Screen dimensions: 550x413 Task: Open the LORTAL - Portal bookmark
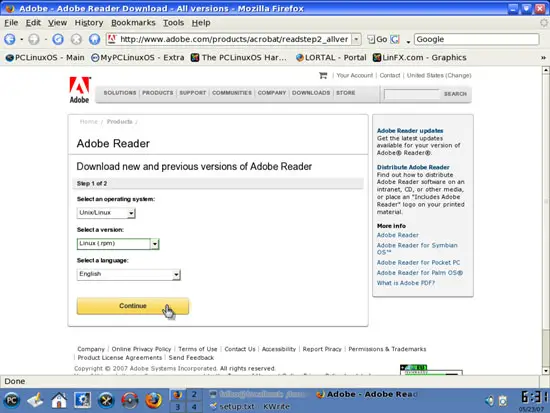(x=331, y=58)
